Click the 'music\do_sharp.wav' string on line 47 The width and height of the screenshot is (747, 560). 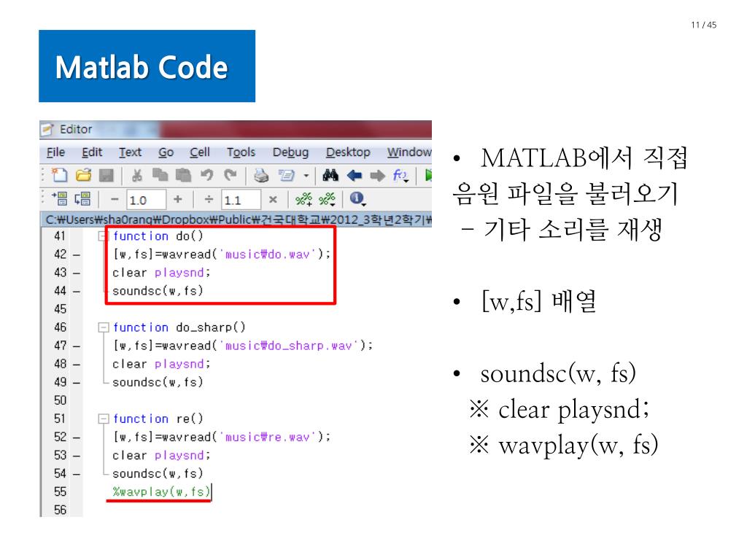coord(287,346)
